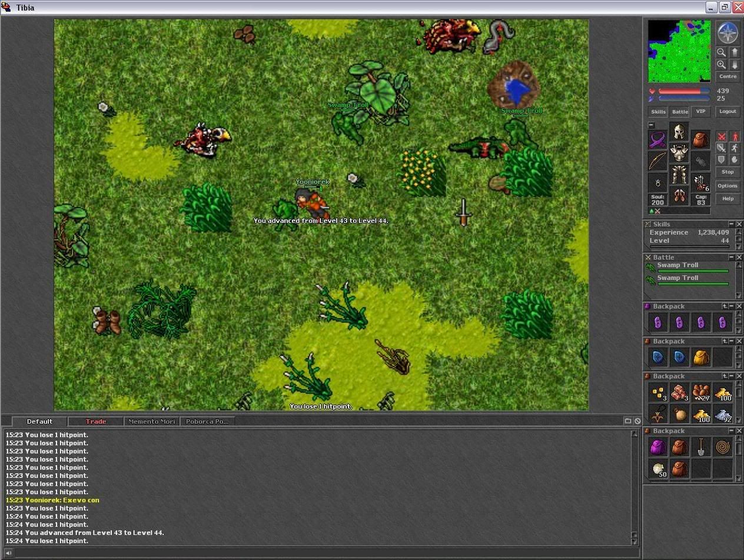Go up a level in gold-coin backpack

point(725,376)
